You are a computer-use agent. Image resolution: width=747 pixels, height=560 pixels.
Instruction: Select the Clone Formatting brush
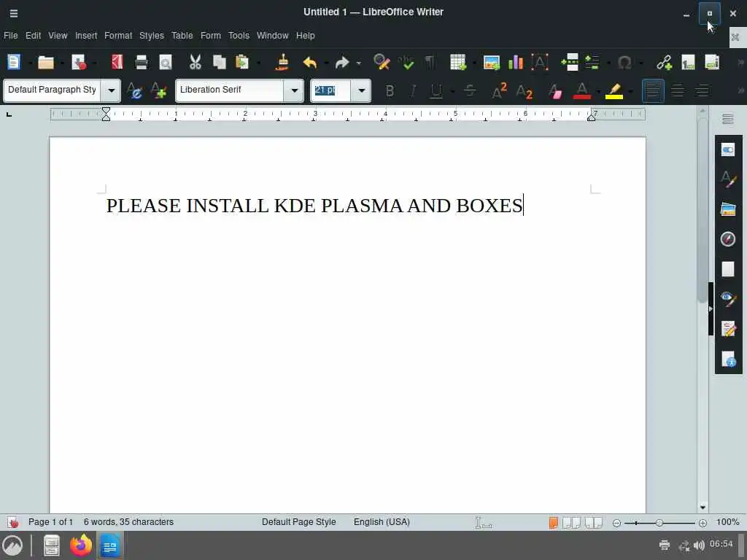282,63
